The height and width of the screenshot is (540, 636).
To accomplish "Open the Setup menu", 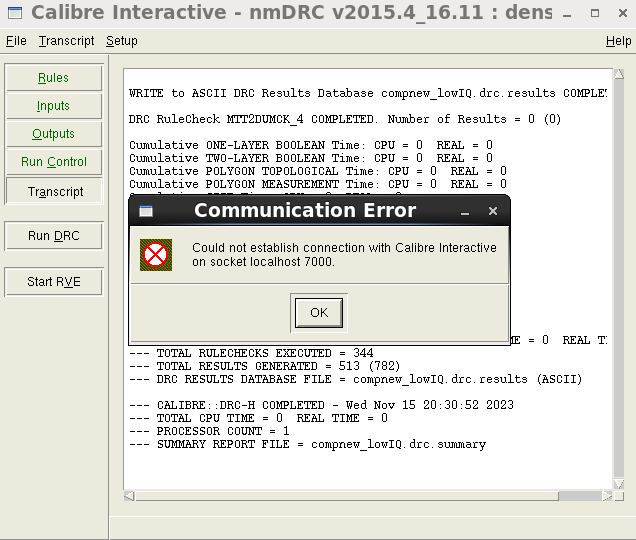I will coord(122,41).
